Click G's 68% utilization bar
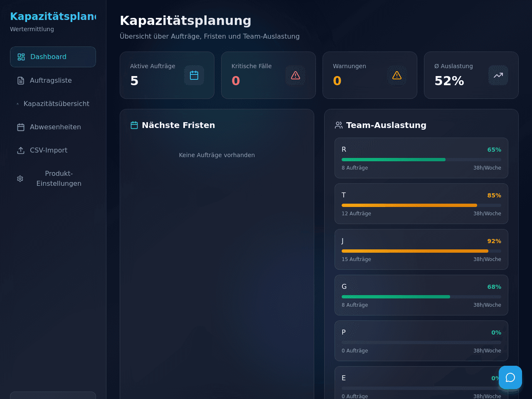This screenshot has width=532, height=399. (421, 297)
